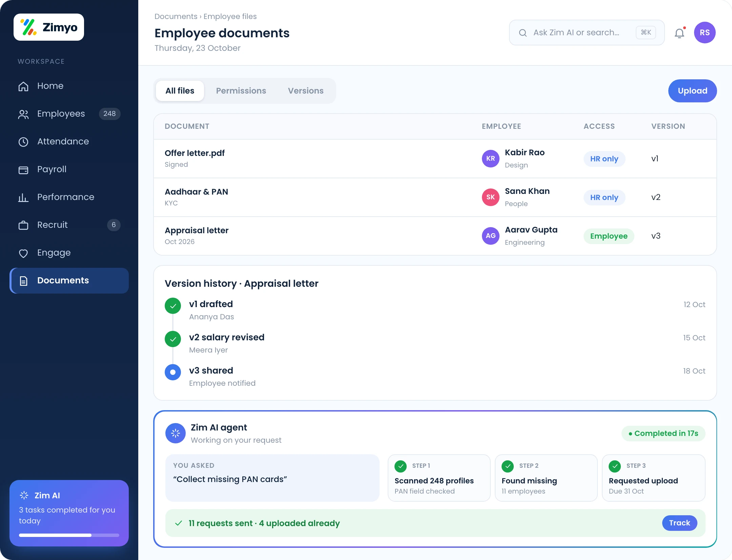Click the Recruit 6 count badge
Screen dimensions: 732x560
(114, 225)
